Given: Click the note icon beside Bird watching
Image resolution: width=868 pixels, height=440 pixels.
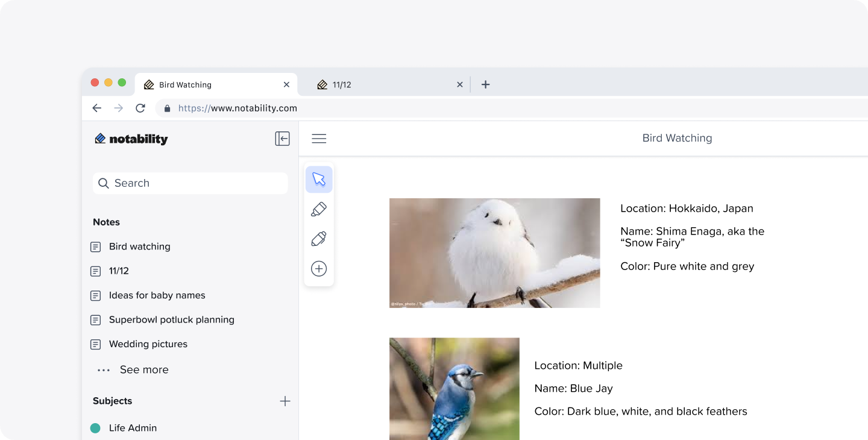Looking at the screenshot, I should (x=95, y=247).
